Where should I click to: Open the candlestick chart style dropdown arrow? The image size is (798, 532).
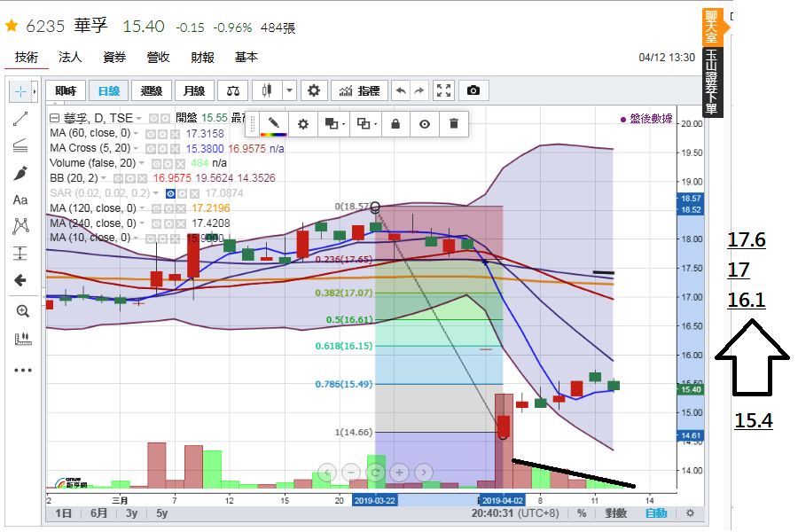pos(289,90)
